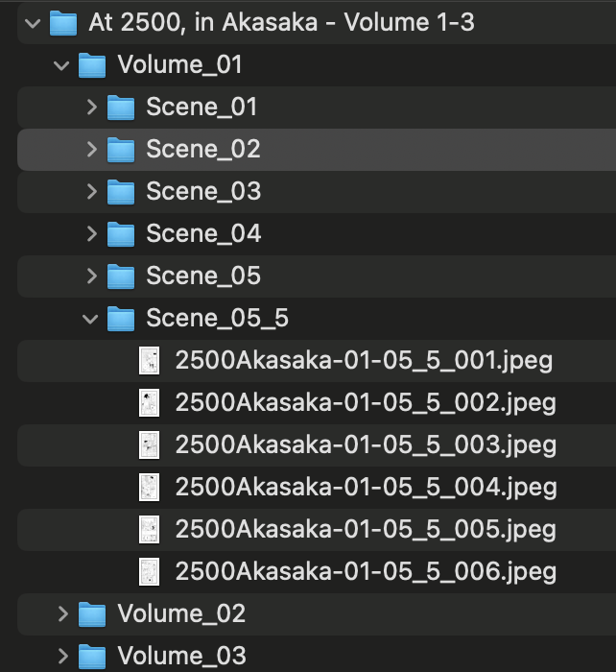Collapse the Scene_05_5 folder

tap(92, 318)
